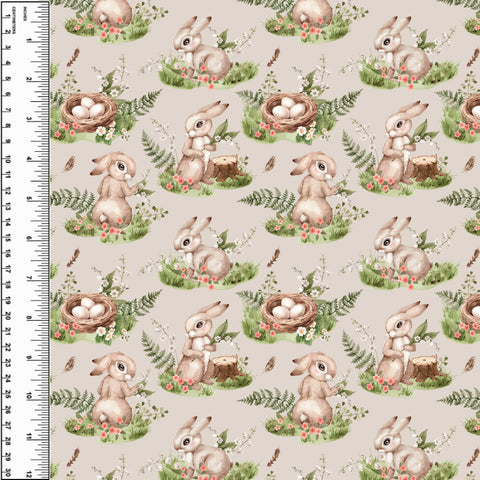The width and height of the screenshot is (480, 480).
Task: Click the "CENTIMETERS" label on the ruler
Action: [14, 20]
